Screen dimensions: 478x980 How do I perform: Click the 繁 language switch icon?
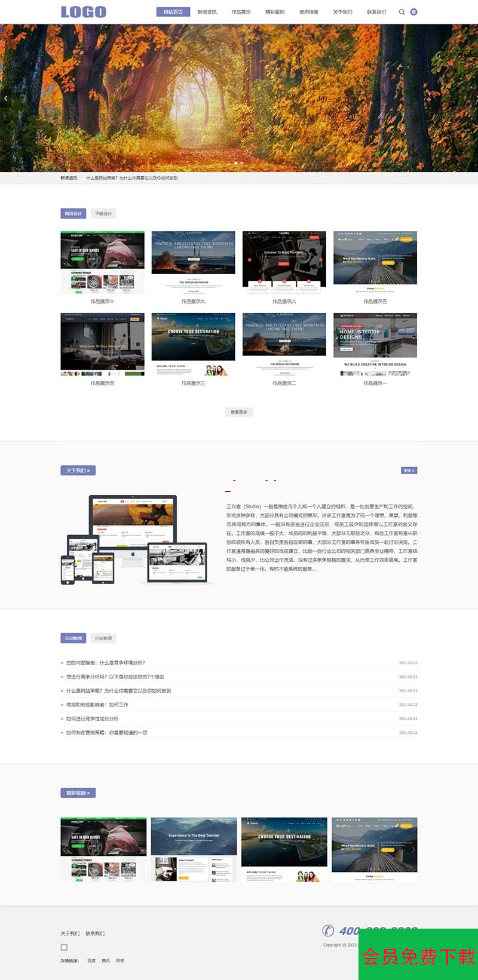click(x=413, y=12)
